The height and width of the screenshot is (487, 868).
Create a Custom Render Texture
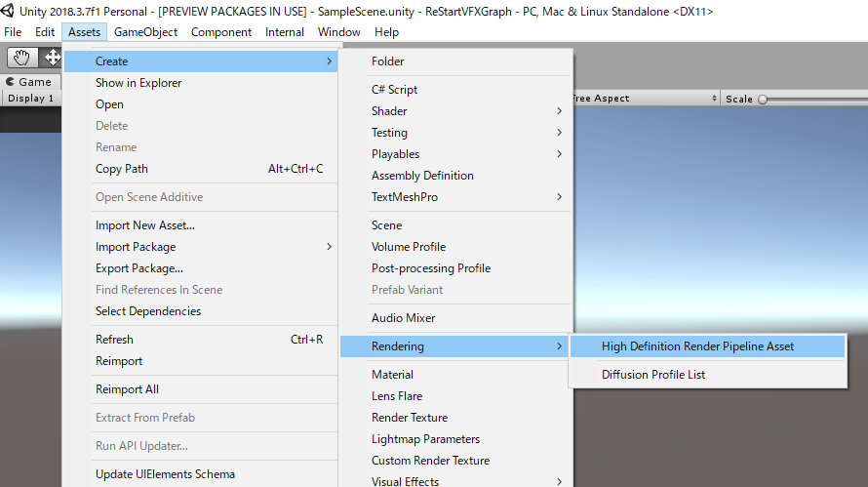455,461
